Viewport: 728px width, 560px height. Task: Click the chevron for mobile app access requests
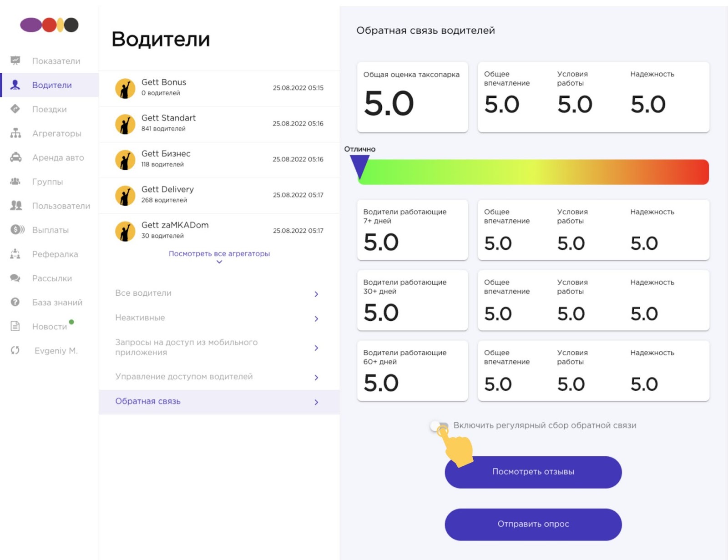click(316, 348)
